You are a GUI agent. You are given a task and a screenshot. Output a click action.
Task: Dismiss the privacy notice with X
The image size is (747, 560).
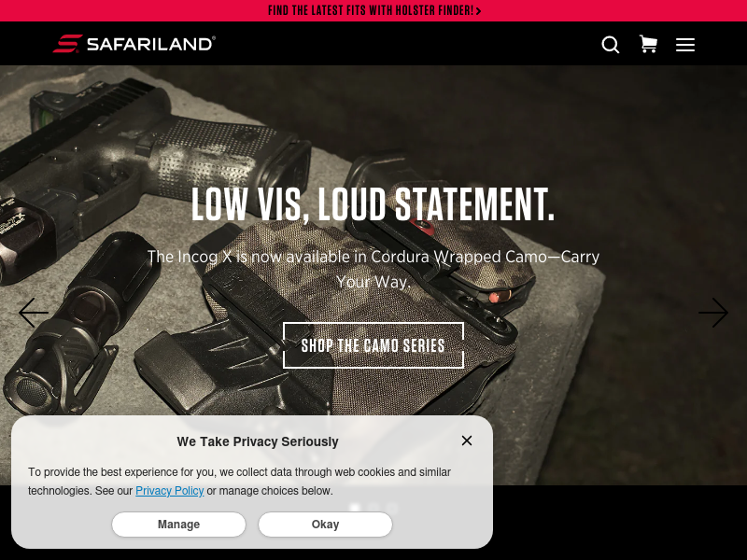click(467, 441)
